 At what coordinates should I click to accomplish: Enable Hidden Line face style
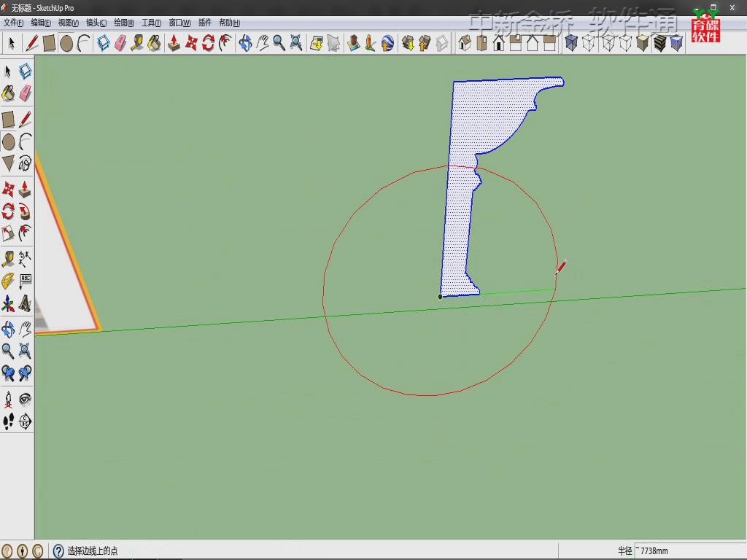(625, 43)
